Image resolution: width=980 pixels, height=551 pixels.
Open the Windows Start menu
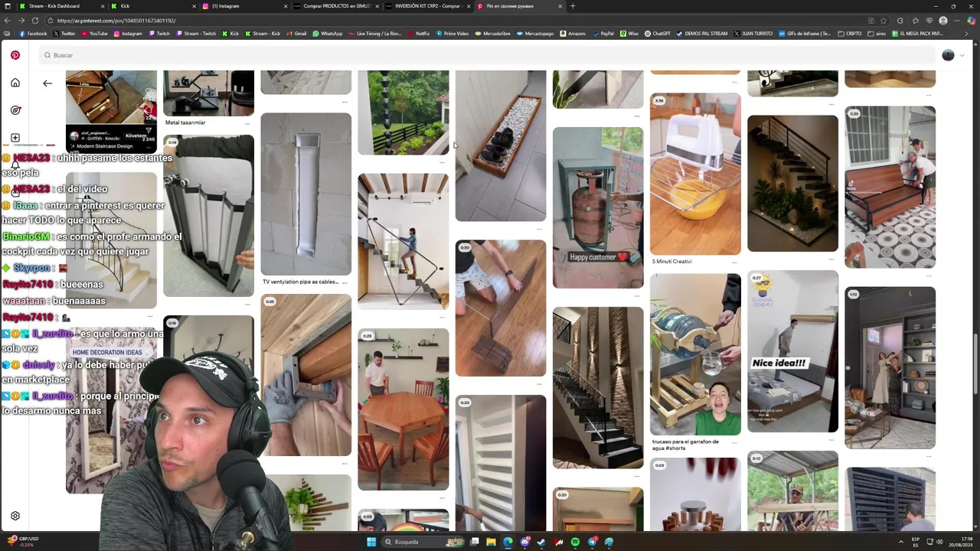pyautogui.click(x=371, y=542)
